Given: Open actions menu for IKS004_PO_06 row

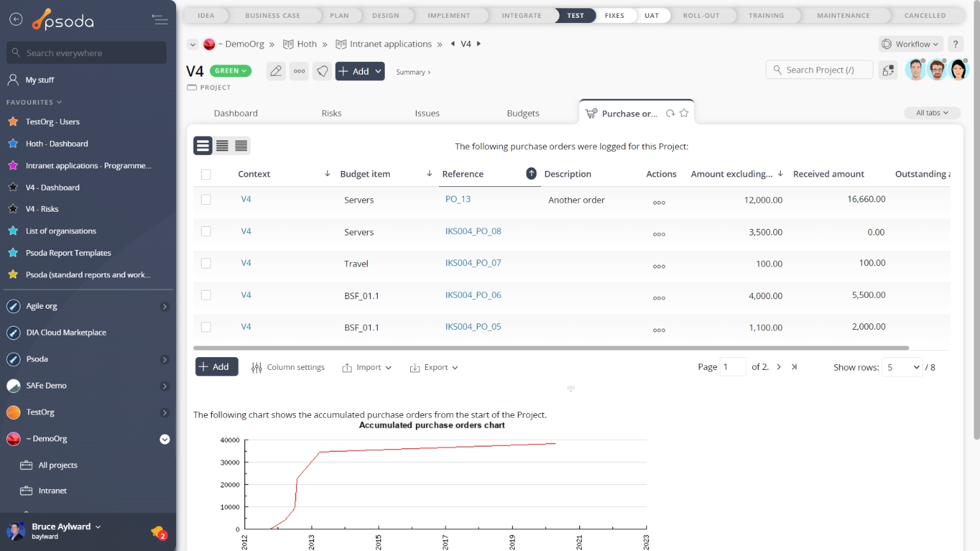Looking at the screenshot, I should click(x=659, y=298).
